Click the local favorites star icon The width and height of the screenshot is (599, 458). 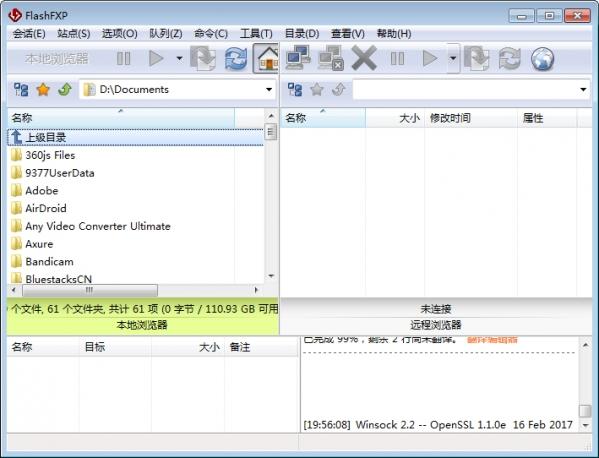43,90
